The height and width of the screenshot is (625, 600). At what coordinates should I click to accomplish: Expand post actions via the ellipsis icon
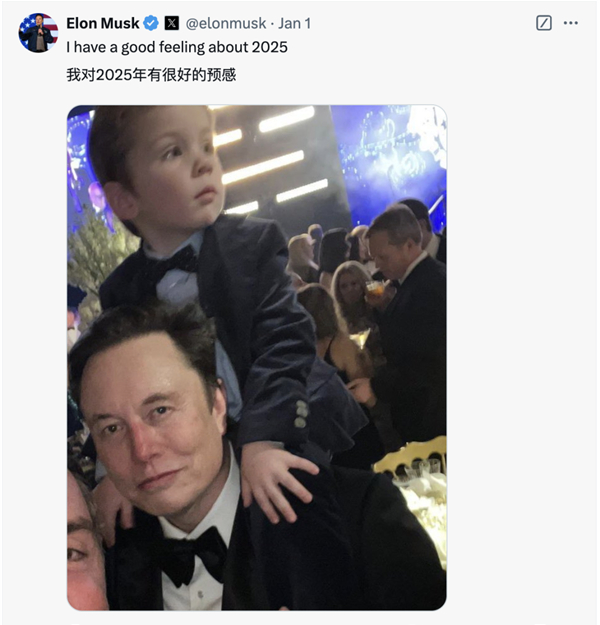tap(571, 23)
